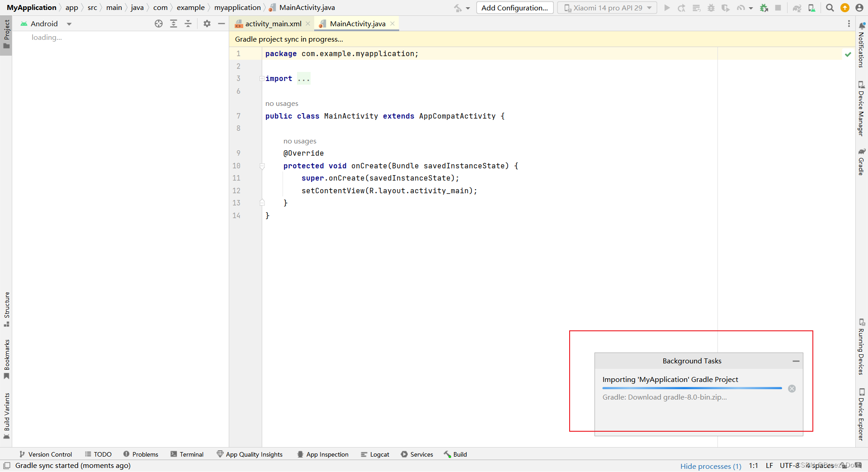Click the Collapse All icon in Project panel
This screenshot has height=472, width=868.
pos(188,24)
